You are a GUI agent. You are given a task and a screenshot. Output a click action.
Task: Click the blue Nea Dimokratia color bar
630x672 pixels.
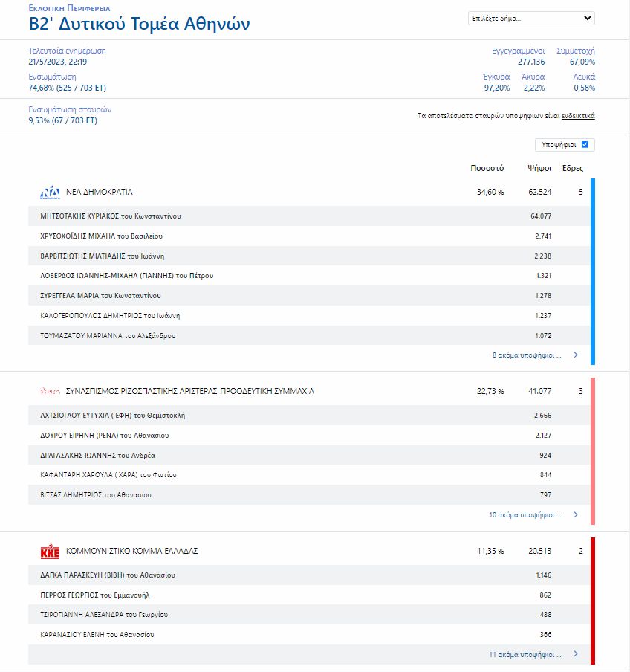tap(593, 271)
